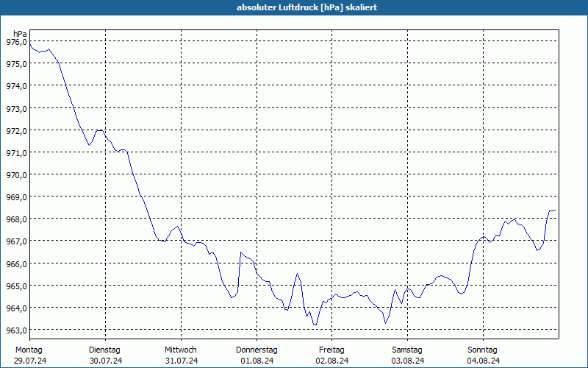
Task: Select the Montag day label
Action: pos(29,350)
